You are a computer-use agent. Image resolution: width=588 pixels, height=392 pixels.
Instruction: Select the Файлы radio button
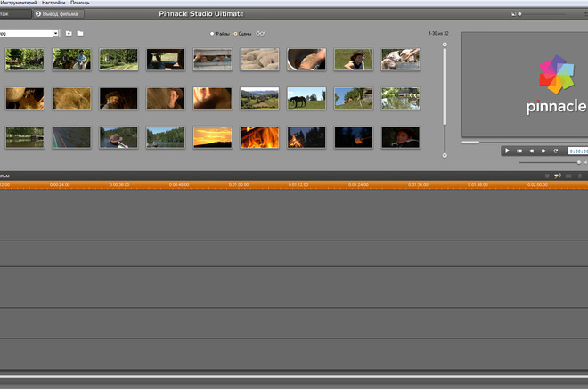click(x=212, y=34)
